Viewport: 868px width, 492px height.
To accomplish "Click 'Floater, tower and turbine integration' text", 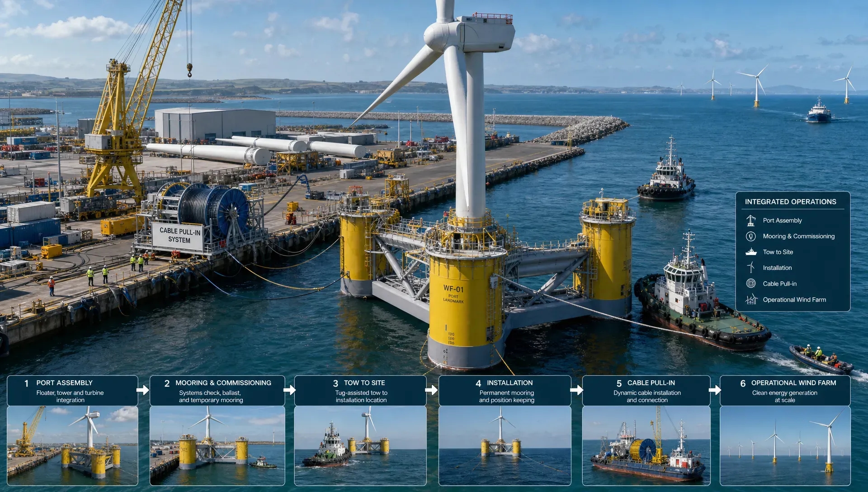I will coord(70,397).
